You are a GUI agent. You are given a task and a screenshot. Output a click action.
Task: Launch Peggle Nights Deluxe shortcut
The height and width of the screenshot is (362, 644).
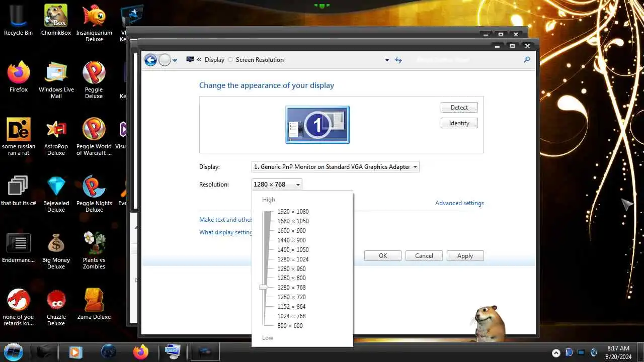click(94, 194)
